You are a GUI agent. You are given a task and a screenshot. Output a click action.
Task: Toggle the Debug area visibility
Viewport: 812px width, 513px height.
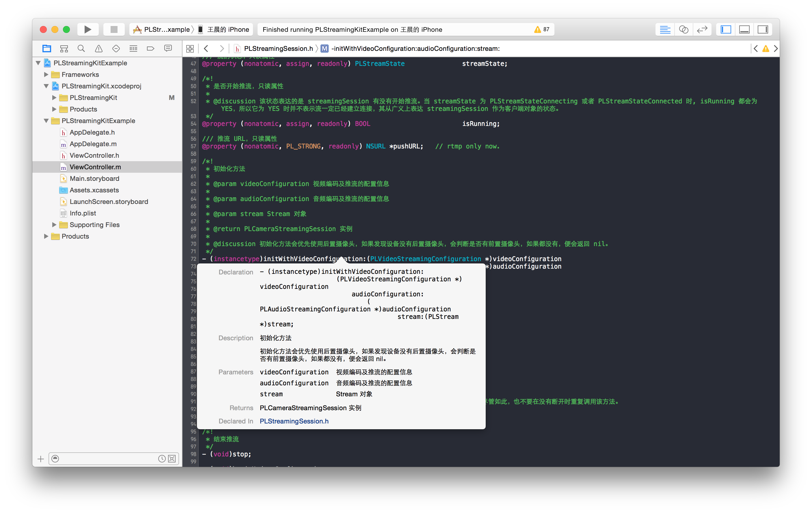[744, 30]
